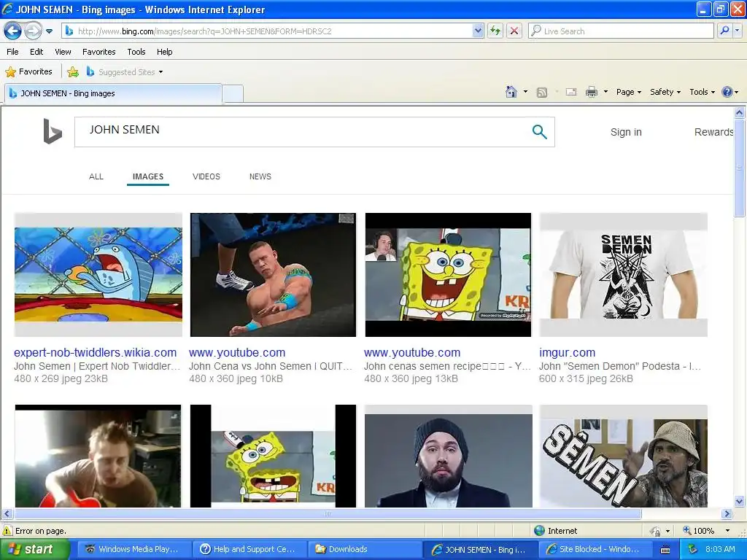Switch to Site Blocked window taskbar item
This screenshot has height=560, width=747.
[595, 549]
